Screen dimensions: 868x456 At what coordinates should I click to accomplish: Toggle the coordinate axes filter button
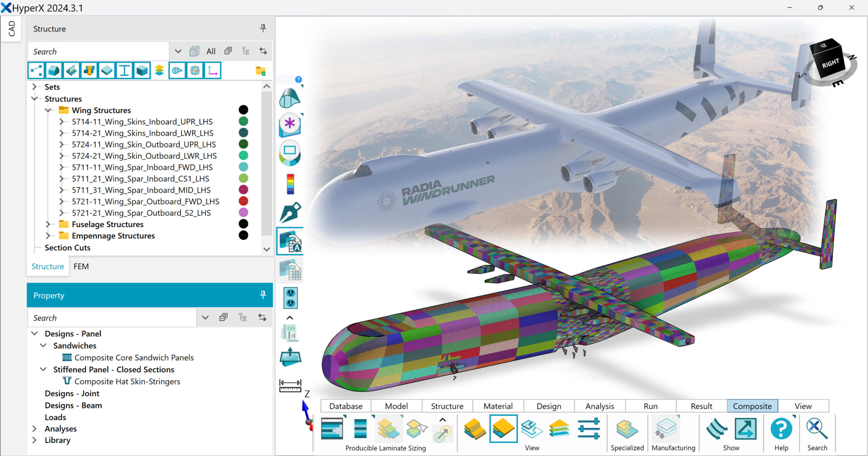pos(213,71)
